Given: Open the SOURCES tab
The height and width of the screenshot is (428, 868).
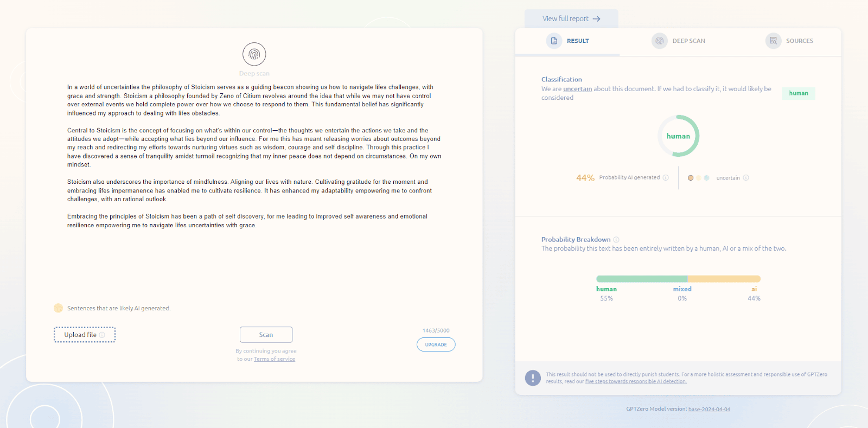Looking at the screenshot, I should pos(799,41).
